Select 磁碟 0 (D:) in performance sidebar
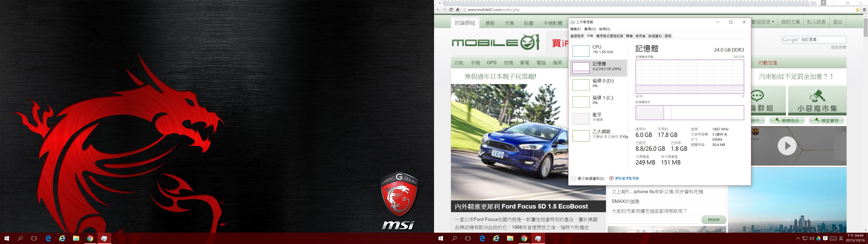The width and height of the screenshot is (868, 244). pyautogui.click(x=598, y=84)
